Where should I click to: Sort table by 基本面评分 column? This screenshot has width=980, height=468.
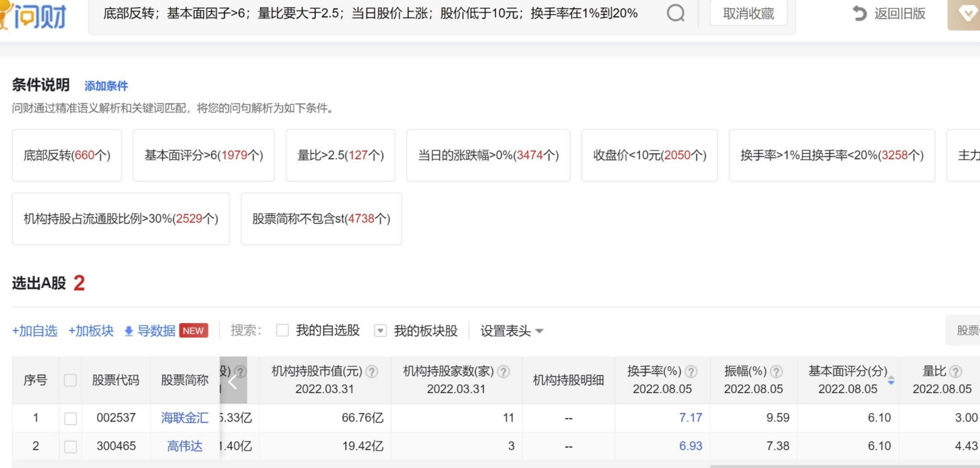[x=892, y=381]
